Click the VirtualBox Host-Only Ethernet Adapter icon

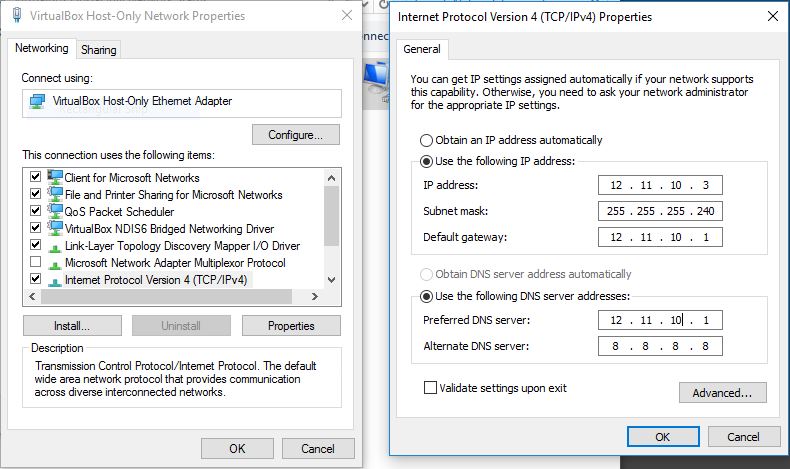(37, 102)
